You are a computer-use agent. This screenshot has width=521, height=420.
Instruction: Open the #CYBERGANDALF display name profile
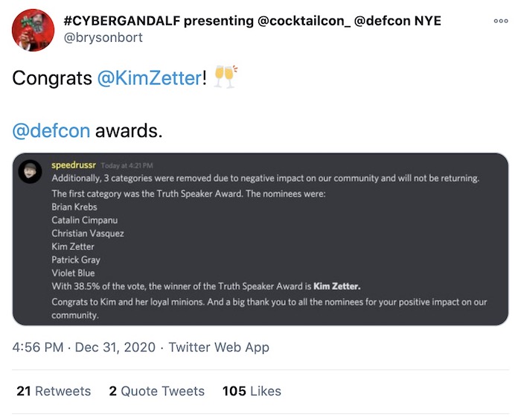click(x=252, y=20)
